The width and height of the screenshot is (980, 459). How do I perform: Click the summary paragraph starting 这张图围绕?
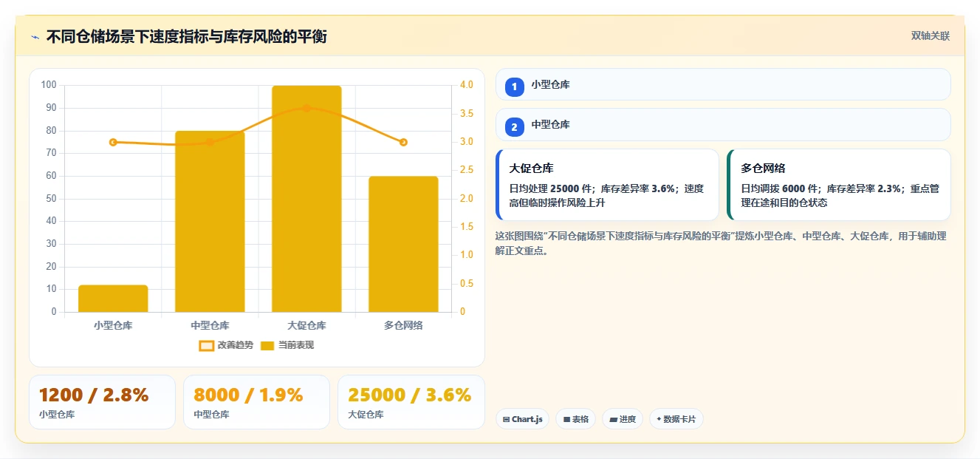[720, 243]
